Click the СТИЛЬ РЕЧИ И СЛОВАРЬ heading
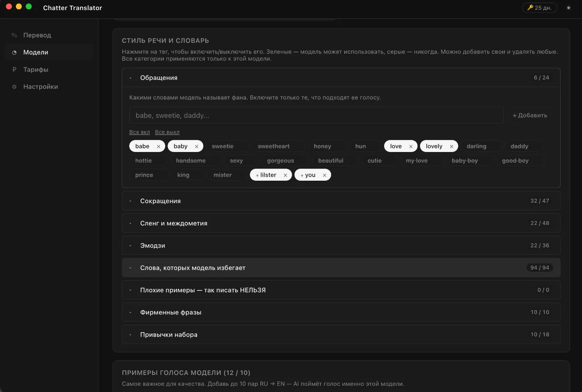Screen dimensions: 582x392 coord(165,41)
